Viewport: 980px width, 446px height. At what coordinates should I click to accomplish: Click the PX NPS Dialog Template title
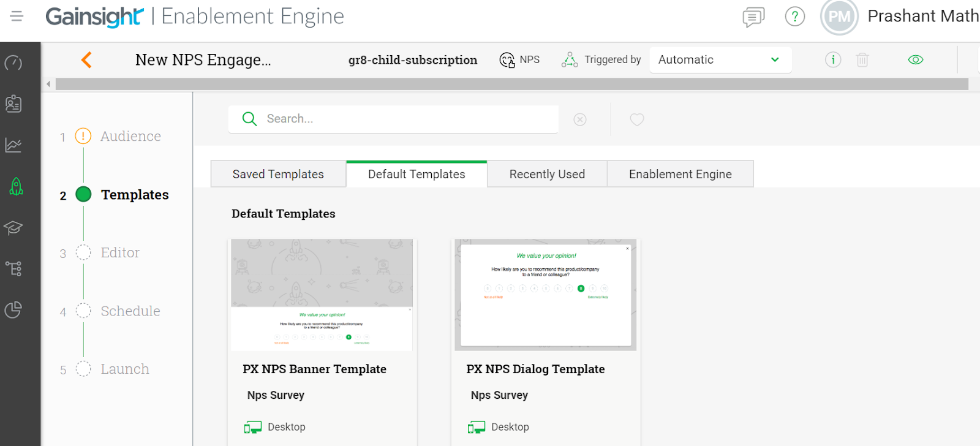click(x=535, y=369)
